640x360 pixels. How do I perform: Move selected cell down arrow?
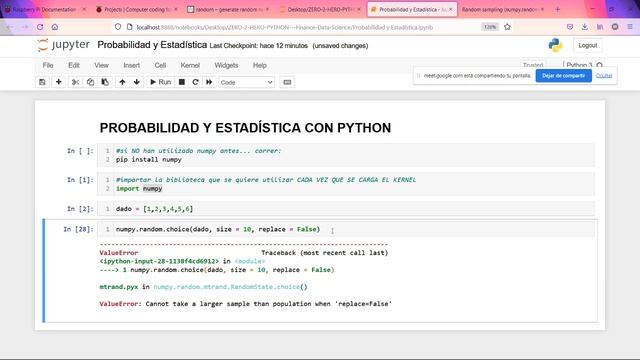[137, 82]
